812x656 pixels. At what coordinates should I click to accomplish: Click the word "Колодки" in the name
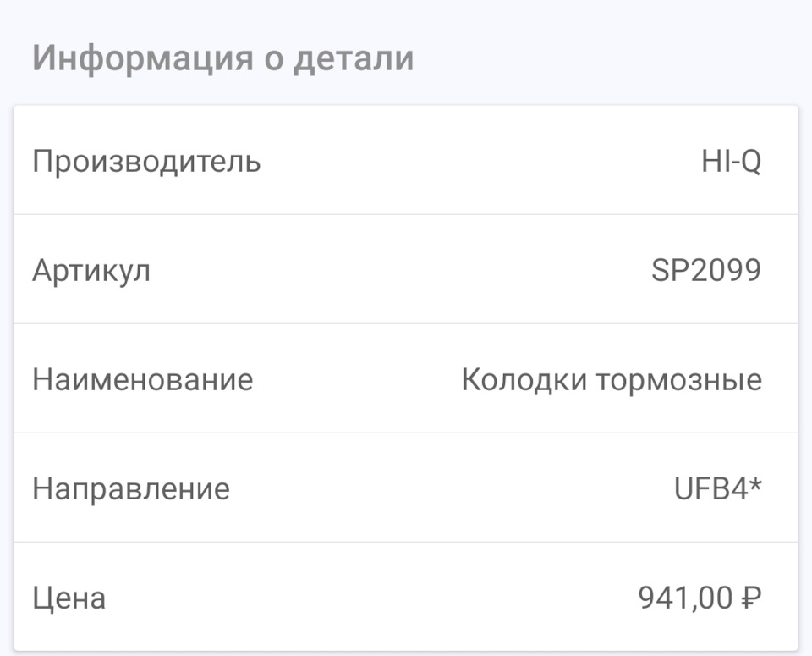[x=524, y=379]
